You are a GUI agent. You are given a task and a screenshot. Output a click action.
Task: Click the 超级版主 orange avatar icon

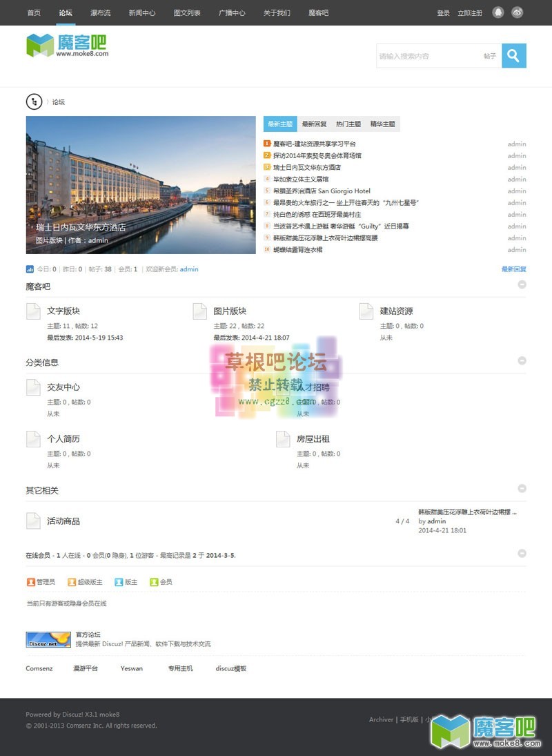72,581
